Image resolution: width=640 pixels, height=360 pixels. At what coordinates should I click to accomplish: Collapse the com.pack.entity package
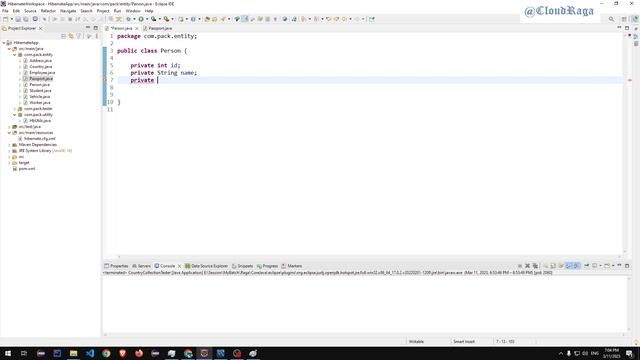pyautogui.click(x=15, y=55)
